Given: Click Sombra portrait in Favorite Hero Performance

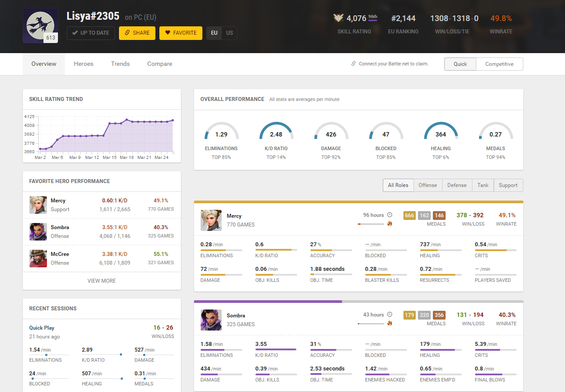Looking at the screenshot, I should point(38,232).
